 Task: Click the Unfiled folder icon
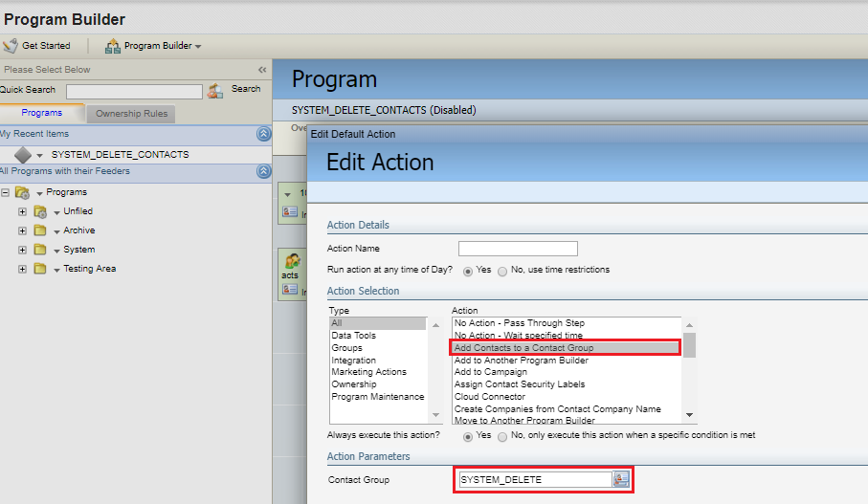pos(40,212)
